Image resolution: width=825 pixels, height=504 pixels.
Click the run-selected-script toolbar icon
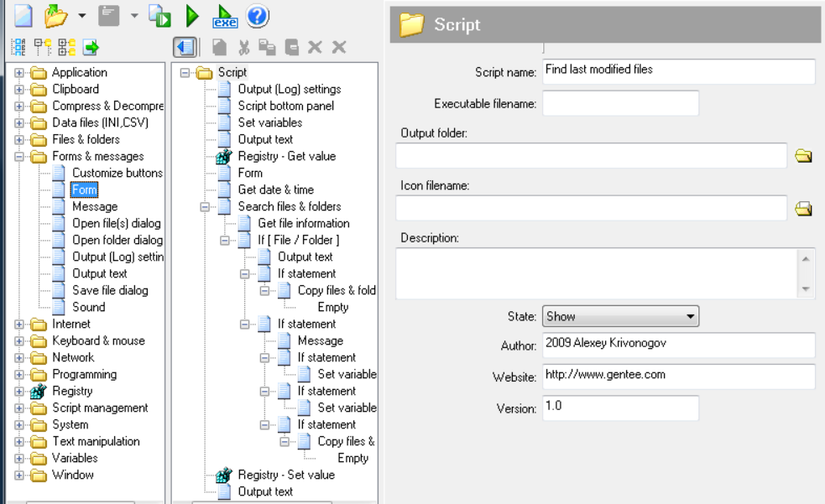coord(159,16)
